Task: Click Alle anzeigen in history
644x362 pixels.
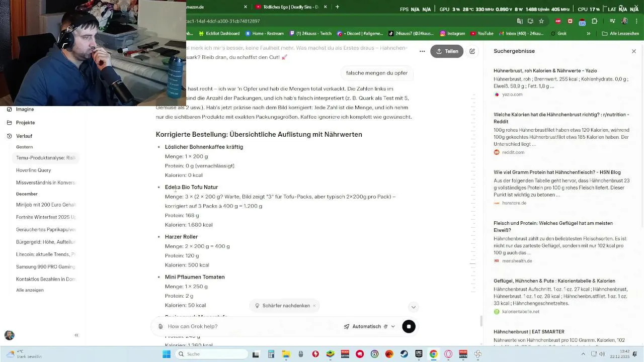Action: tap(30, 290)
